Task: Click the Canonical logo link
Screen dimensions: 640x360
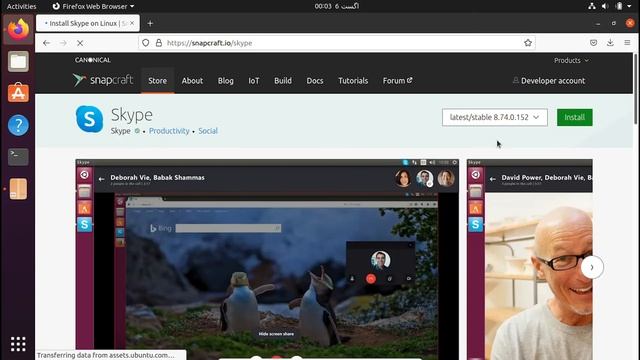Action: point(93,60)
